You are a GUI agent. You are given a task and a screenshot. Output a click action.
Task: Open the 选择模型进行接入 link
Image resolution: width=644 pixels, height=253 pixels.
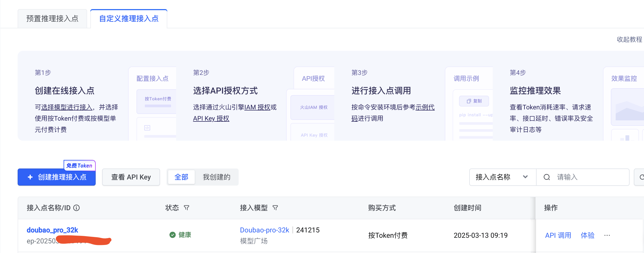[x=67, y=107]
